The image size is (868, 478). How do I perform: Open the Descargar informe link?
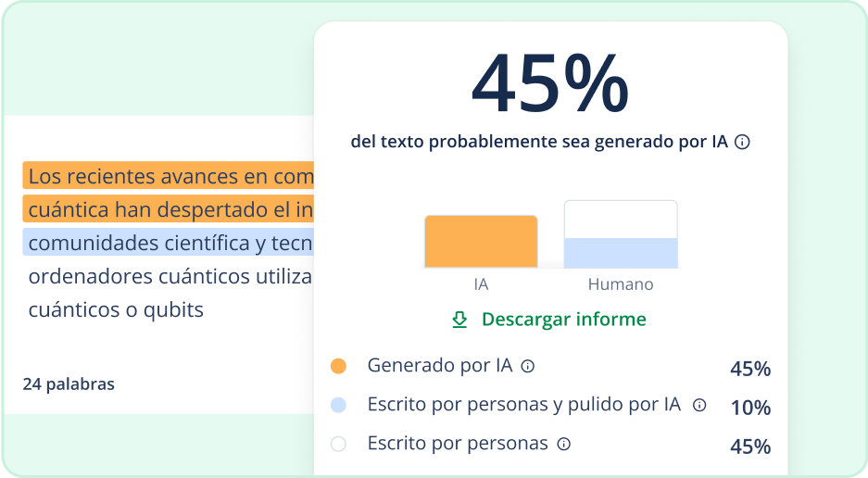tap(563, 320)
